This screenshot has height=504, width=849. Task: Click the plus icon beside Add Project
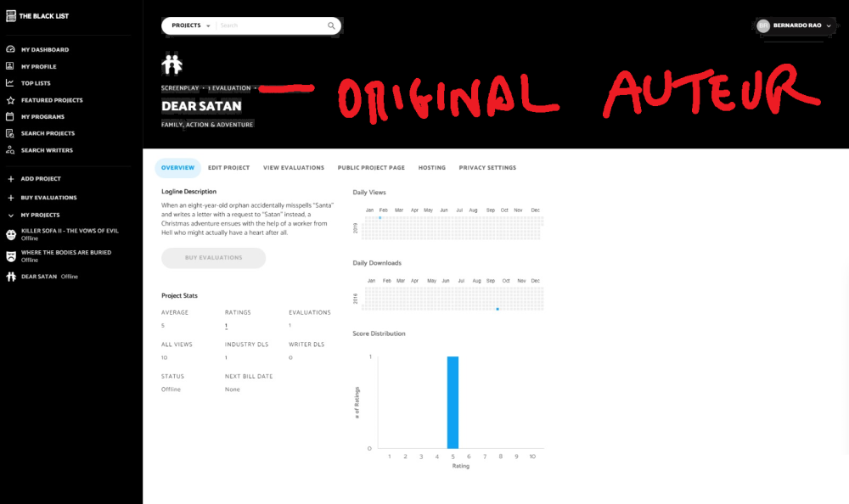pyautogui.click(x=10, y=179)
